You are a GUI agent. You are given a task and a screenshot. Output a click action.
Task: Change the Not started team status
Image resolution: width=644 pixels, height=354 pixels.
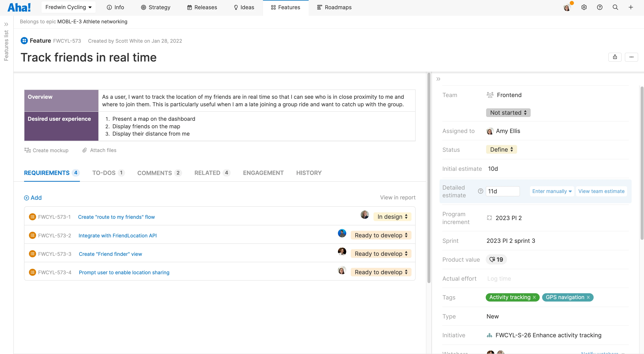(508, 113)
